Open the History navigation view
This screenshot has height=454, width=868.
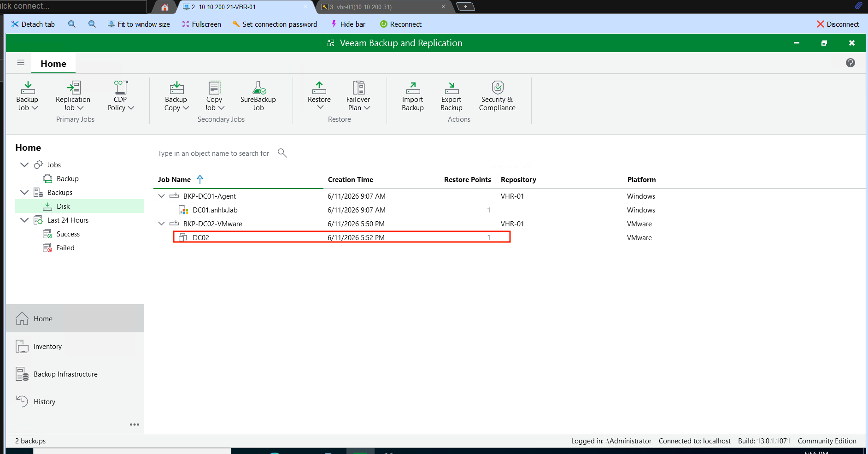click(x=75, y=401)
